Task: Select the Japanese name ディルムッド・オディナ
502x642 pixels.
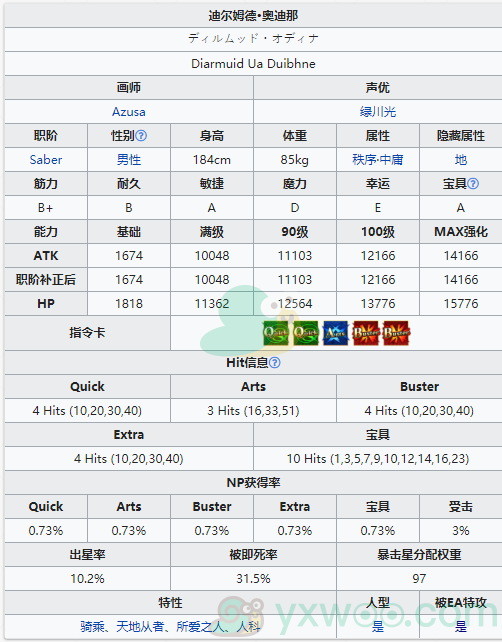Action: (253, 39)
